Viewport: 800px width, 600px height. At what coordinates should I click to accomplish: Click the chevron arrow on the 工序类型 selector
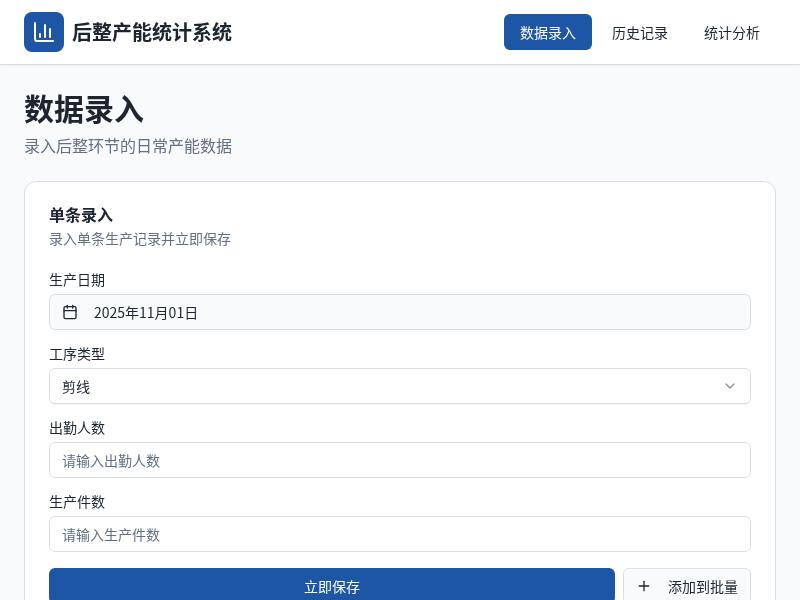click(x=729, y=386)
